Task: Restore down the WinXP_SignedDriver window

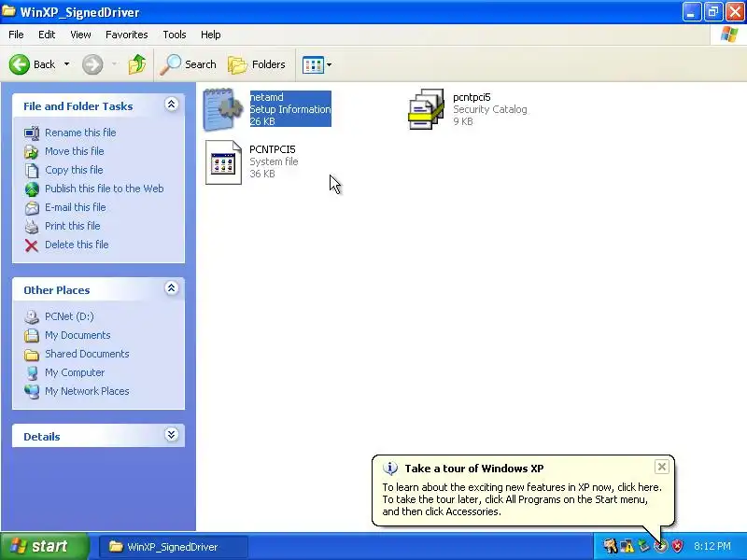Action: 713,12
